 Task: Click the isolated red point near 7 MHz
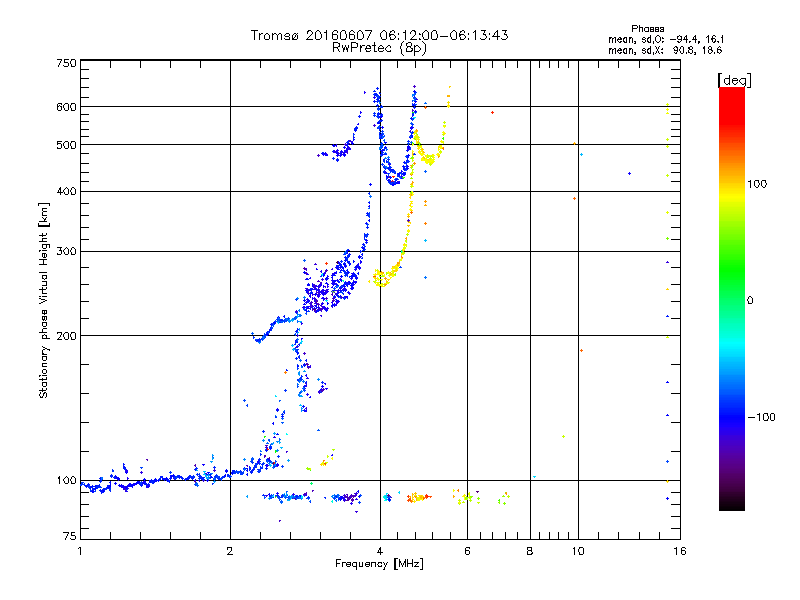pos(492,112)
